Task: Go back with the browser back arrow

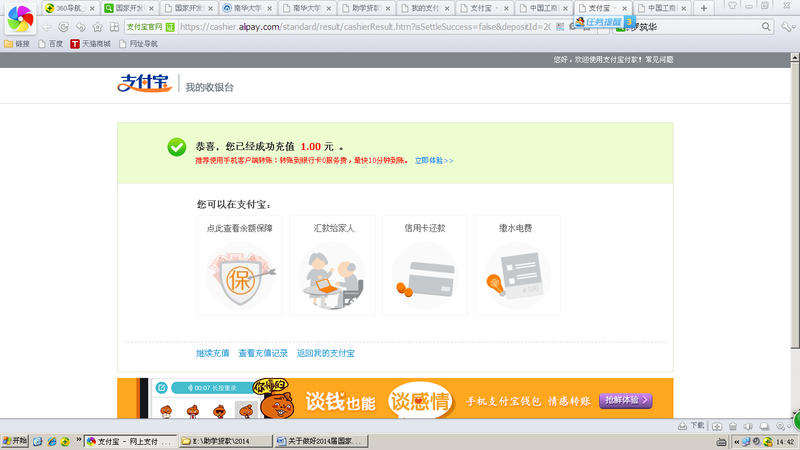Action: (47, 27)
